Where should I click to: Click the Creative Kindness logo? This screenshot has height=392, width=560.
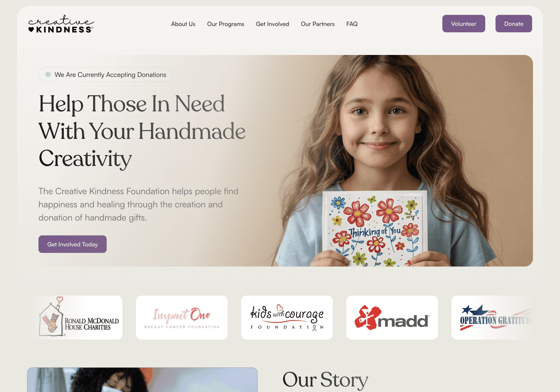[61, 24]
